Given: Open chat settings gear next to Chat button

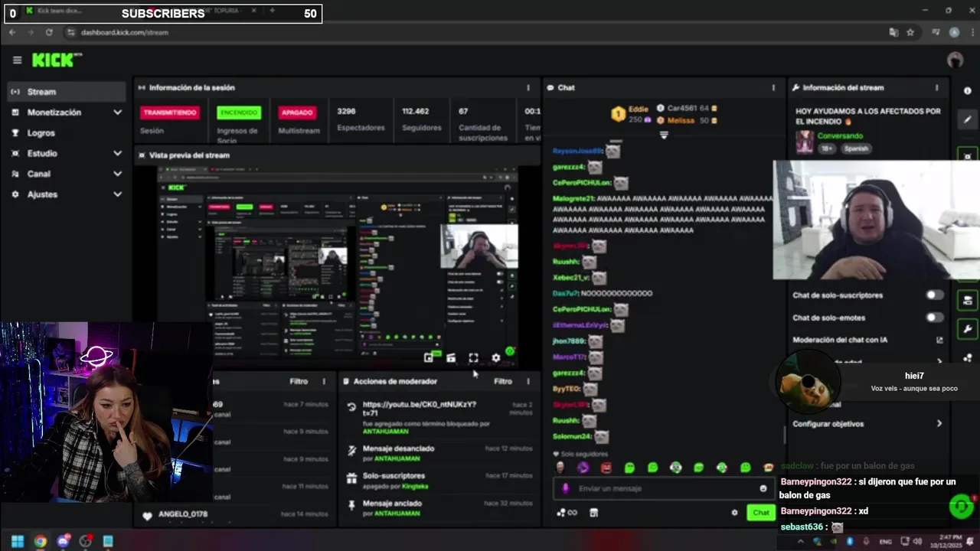Looking at the screenshot, I should tap(734, 513).
